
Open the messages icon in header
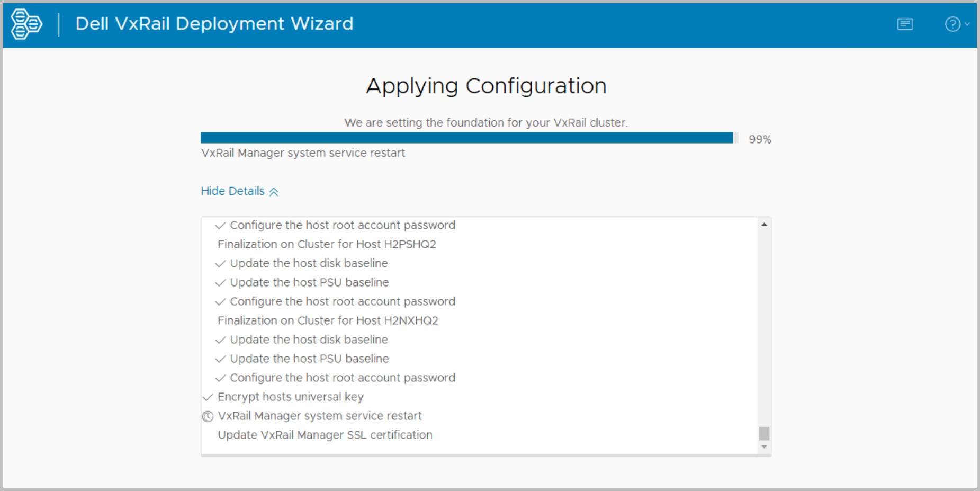[905, 24]
